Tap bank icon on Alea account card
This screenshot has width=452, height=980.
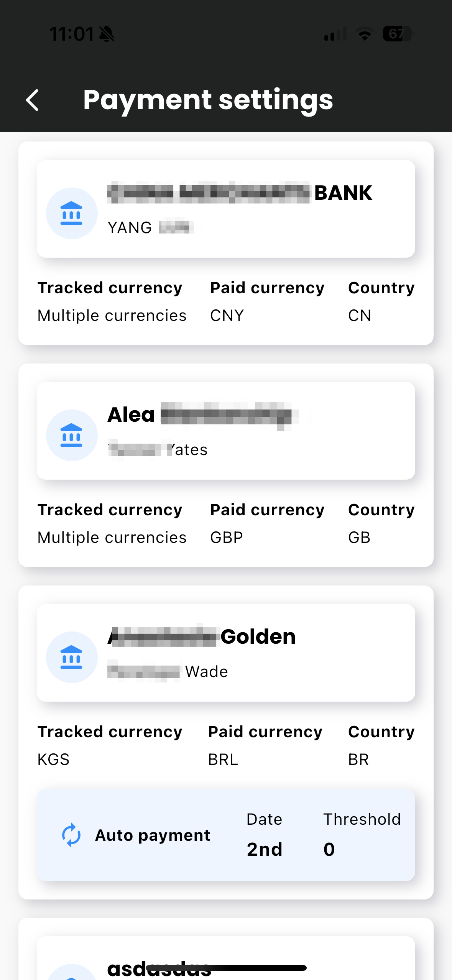click(x=72, y=435)
